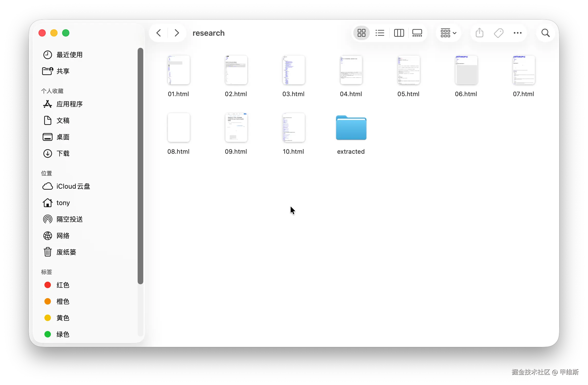Select 下载 in the sidebar
The width and height of the screenshot is (588, 385).
tap(63, 153)
